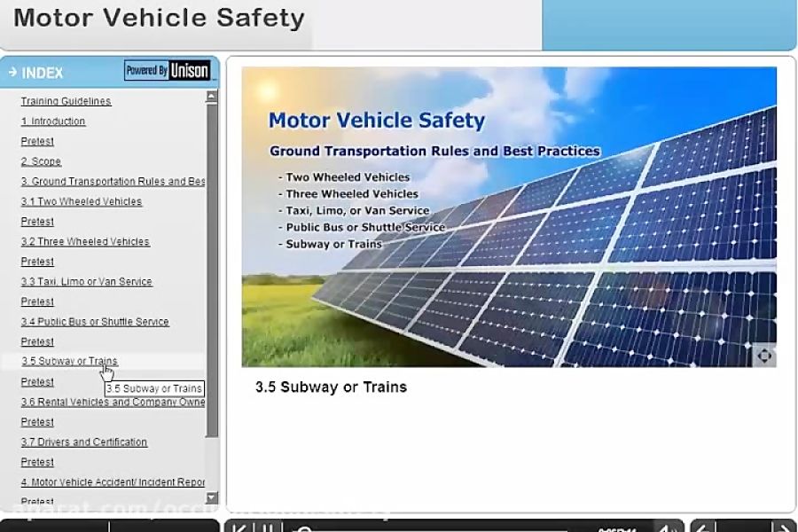Viewport: 798px width, 532px height.
Task: Click the 3.5 Subway or Trains tooltip
Action: pyautogui.click(x=153, y=388)
